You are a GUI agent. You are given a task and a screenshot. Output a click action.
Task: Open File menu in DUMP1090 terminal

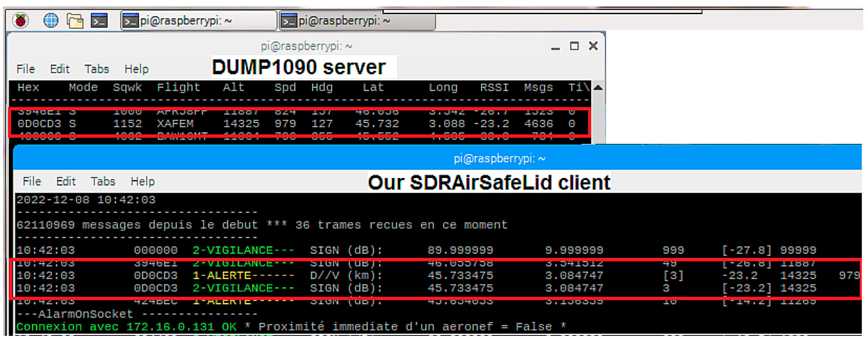pos(26,69)
